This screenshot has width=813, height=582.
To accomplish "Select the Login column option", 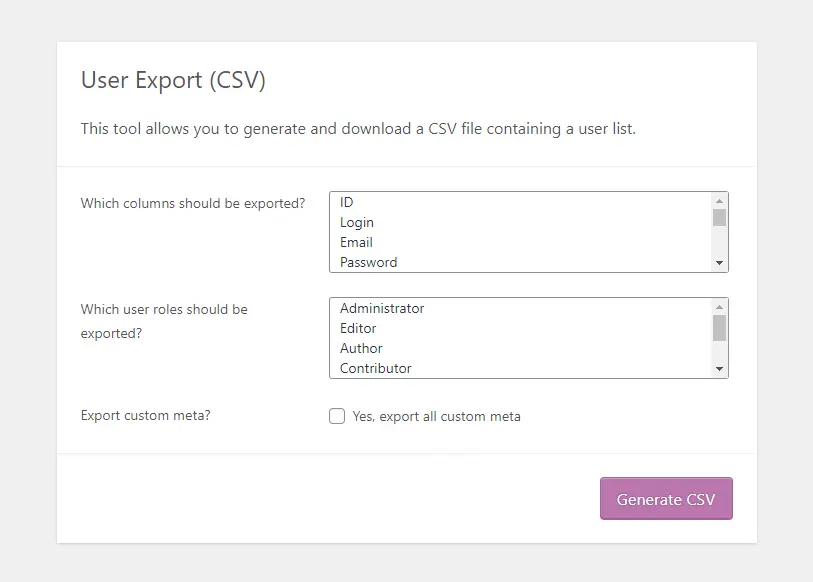I will click(356, 222).
